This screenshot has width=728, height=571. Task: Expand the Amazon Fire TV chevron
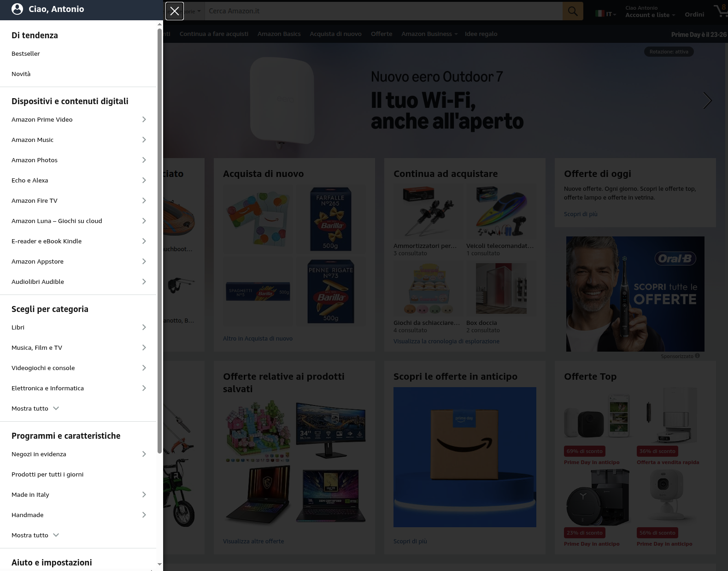[x=144, y=200]
